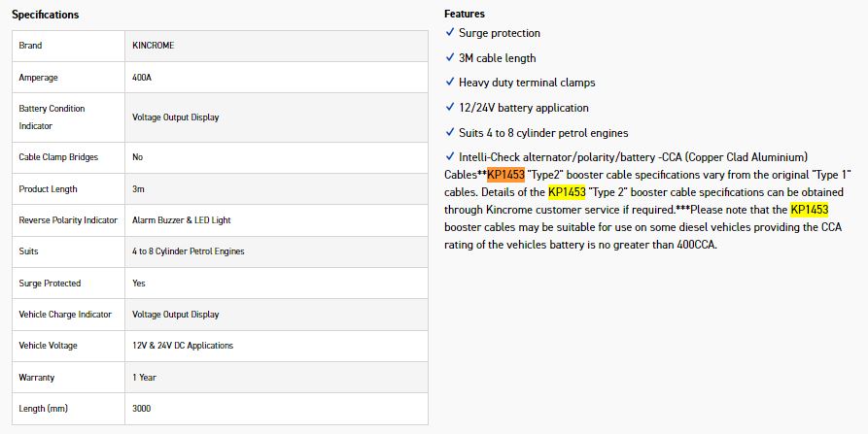Click the 12V & 24V DC Applications value

183,346
